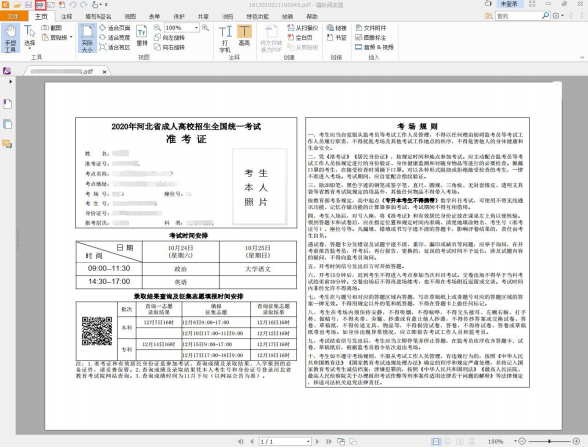Open the Form (表单) tab
Viewport: 588px width, 448px height.
coord(154,16)
